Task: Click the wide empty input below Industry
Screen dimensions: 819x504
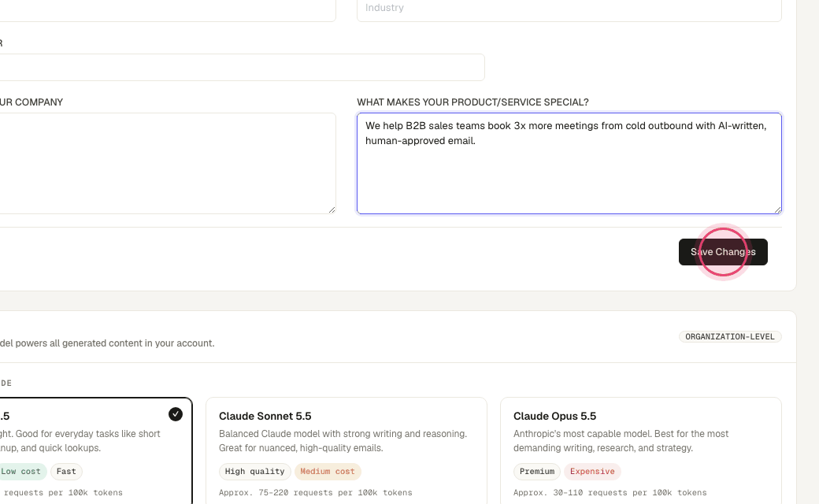Action: 242,68
